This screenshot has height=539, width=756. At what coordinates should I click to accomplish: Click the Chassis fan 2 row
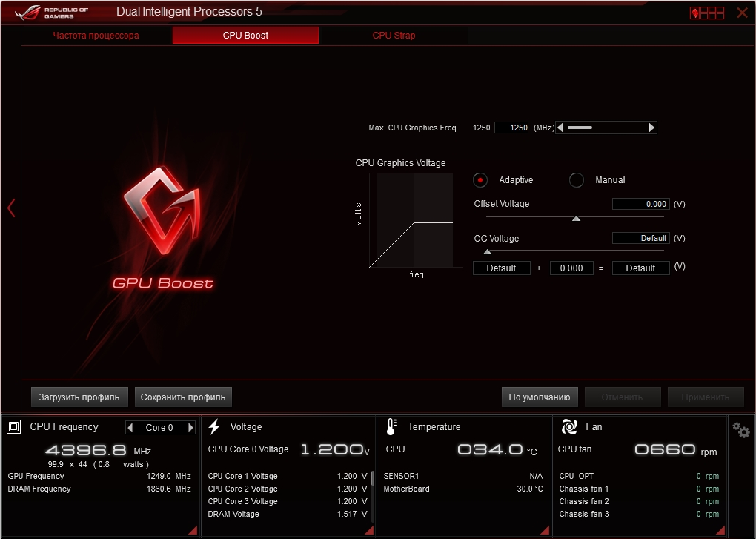[x=640, y=501]
